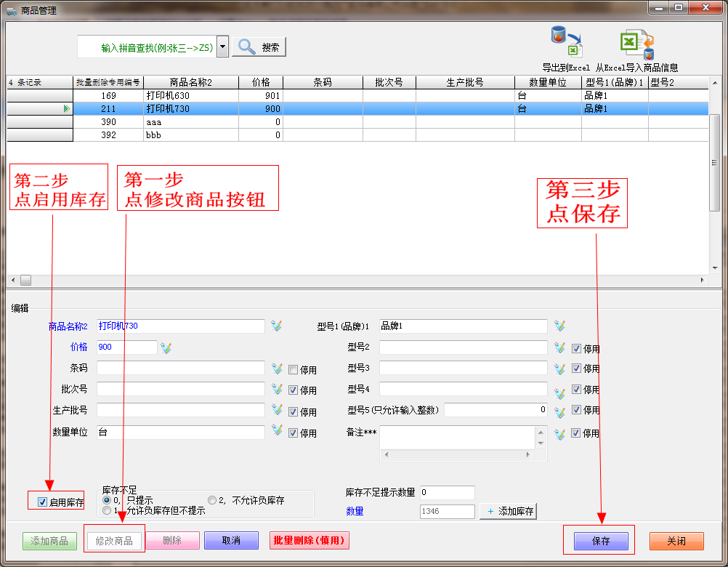The image size is (728, 567).
Task: Click the 导出到Excel export icon
Action: pos(567,41)
